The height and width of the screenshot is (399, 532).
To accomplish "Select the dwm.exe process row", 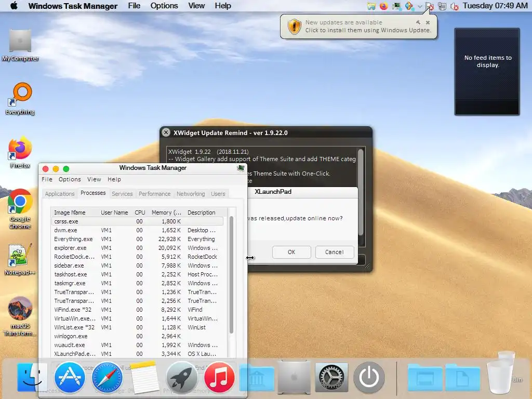I will click(x=137, y=230).
